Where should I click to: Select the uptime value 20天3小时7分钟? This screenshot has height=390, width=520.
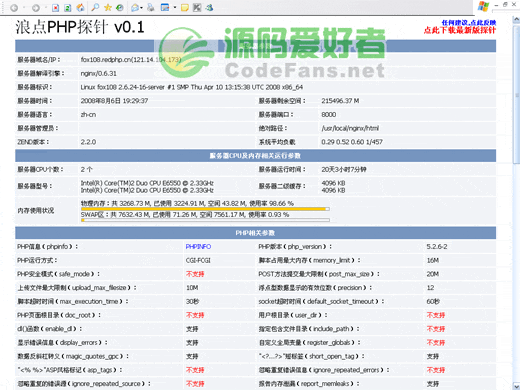coord(344,169)
